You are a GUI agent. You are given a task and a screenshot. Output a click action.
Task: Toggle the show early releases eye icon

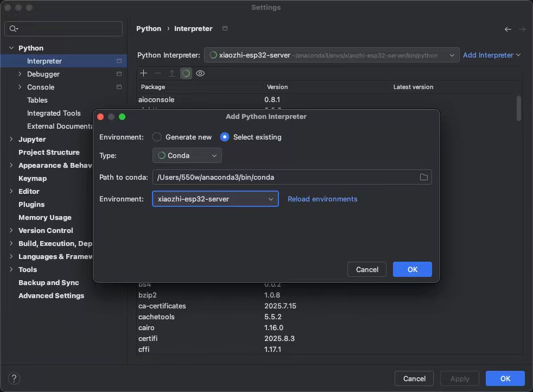click(200, 73)
